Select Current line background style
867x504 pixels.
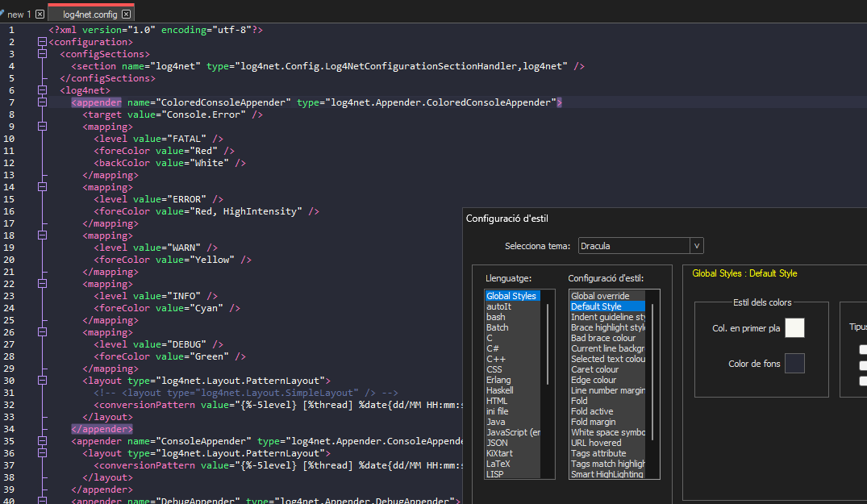(x=607, y=348)
